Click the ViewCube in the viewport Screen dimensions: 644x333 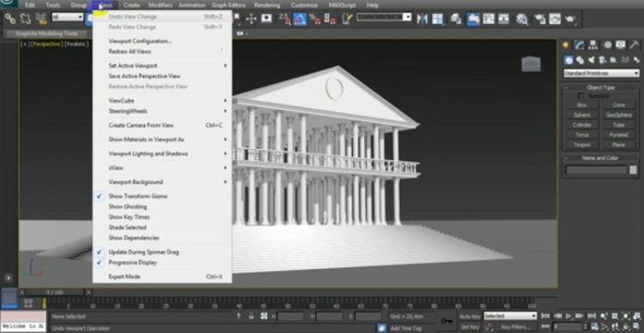pyautogui.click(x=531, y=64)
